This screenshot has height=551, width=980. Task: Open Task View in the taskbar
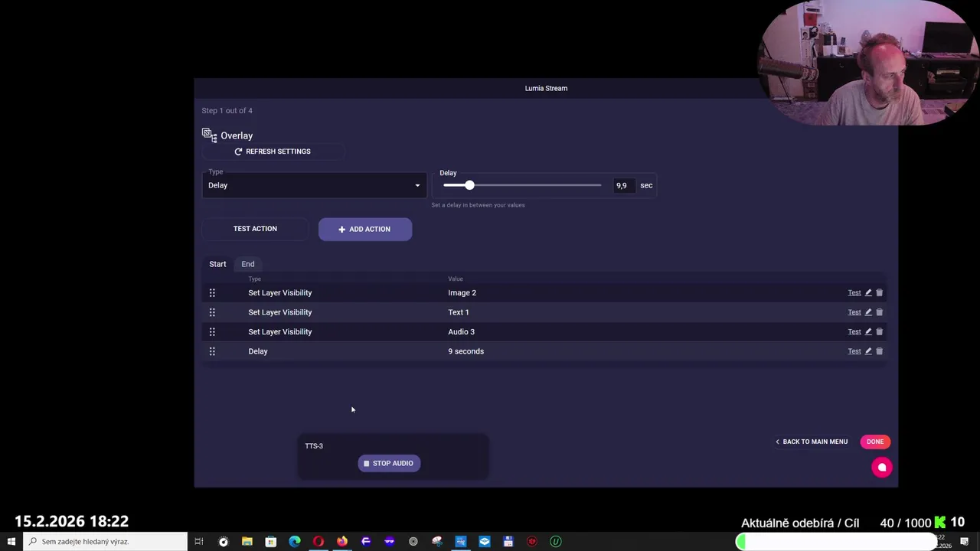click(199, 541)
